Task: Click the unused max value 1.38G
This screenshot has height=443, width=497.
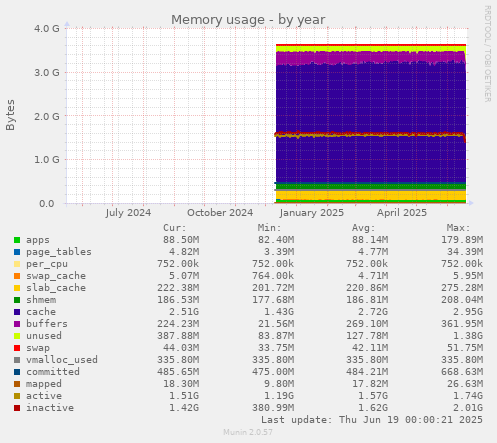Action: pos(468,336)
